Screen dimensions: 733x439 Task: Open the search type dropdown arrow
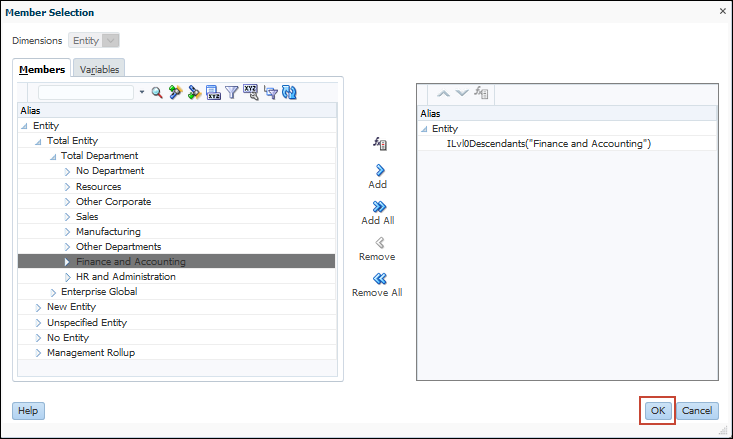[142, 92]
